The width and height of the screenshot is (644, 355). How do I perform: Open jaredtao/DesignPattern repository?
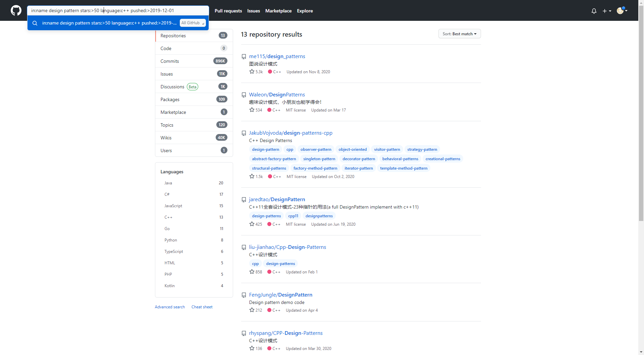[277, 199]
